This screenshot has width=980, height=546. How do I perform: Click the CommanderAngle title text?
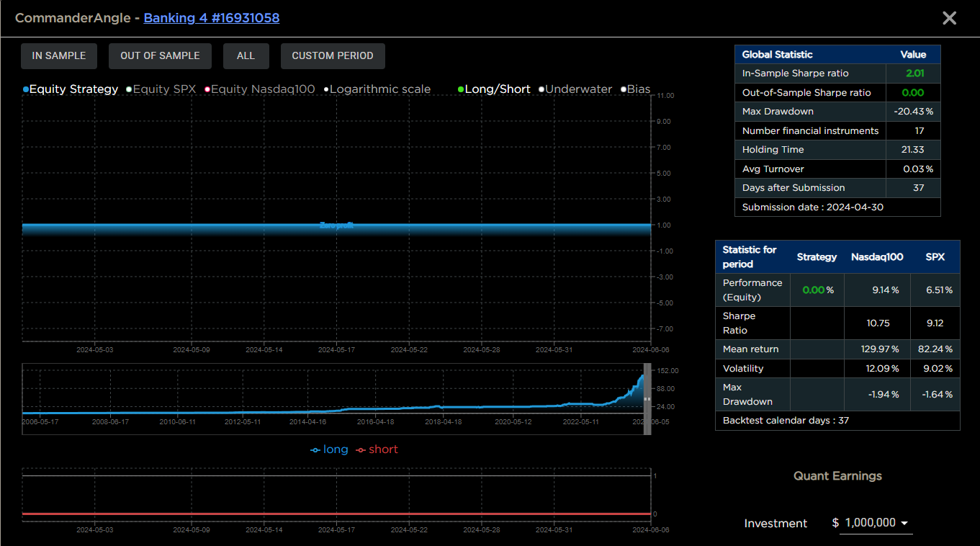coord(72,18)
